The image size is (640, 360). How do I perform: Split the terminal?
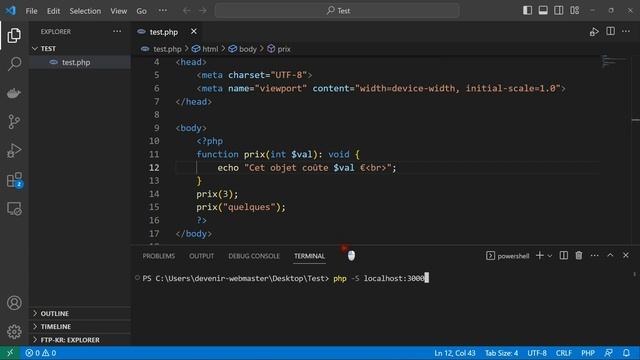tap(564, 256)
